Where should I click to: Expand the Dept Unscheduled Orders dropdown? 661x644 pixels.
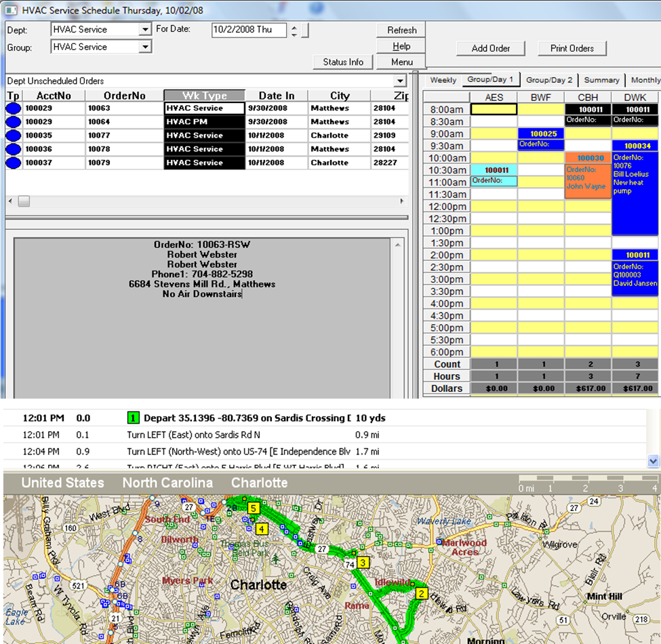[x=400, y=81]
